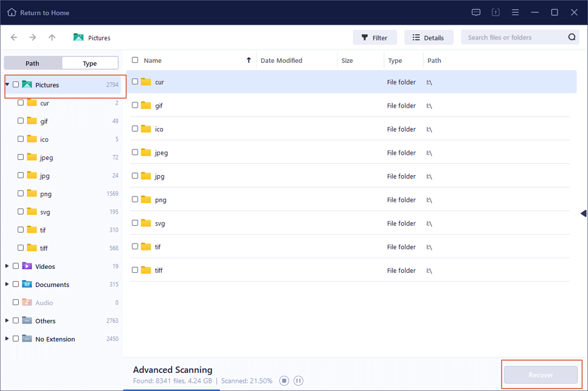Click the upload/export icon in title bar
This screenshot has width=588, height=391.
pyautogui.click(x=496, y=12)
